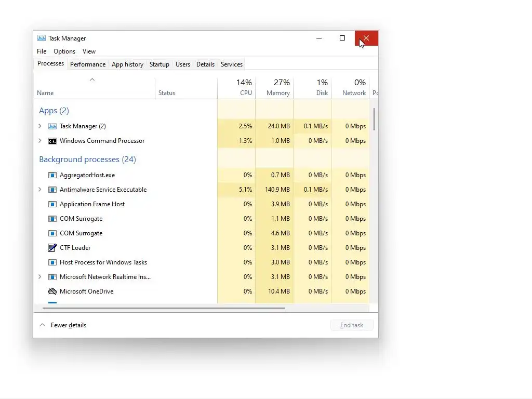
Task: Expand the Windows Command Processor group
Action: (x=40, y=141)
